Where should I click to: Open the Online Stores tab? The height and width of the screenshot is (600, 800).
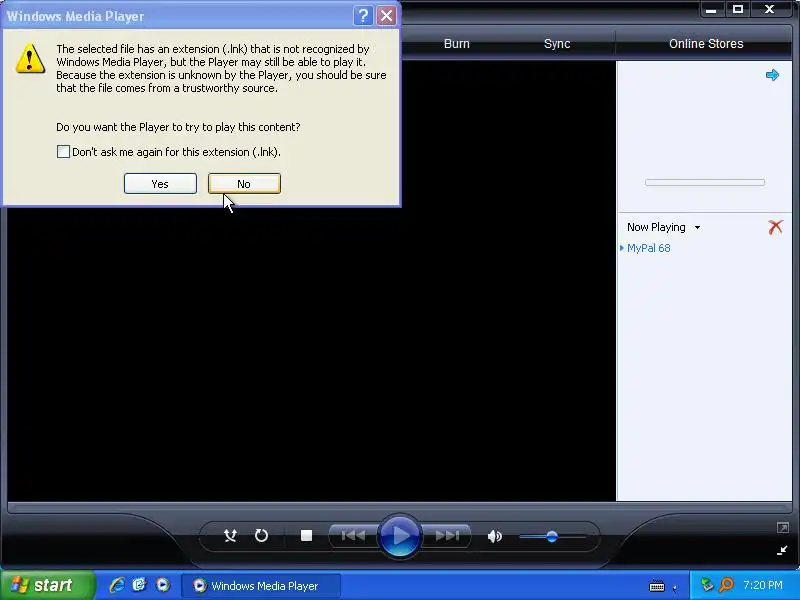706,44
